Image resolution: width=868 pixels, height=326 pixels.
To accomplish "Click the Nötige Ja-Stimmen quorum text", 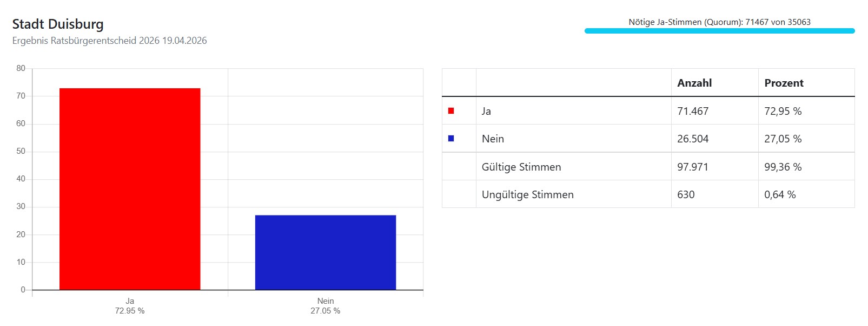I will coord(719,22).
